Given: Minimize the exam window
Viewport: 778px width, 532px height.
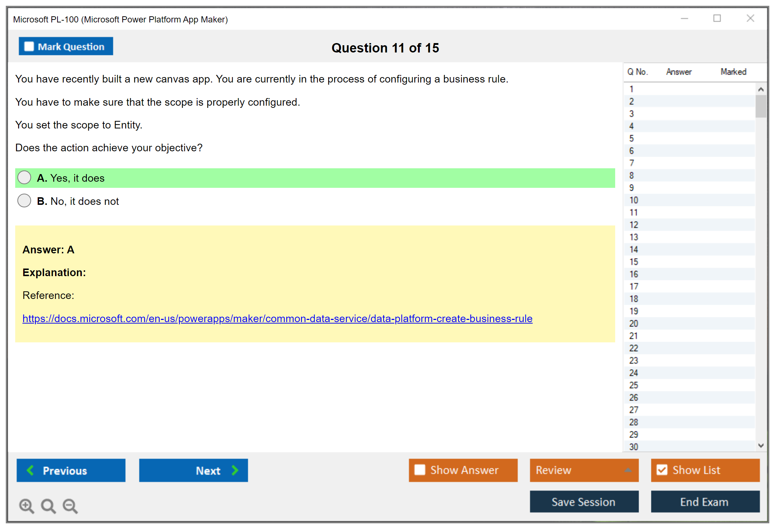Looking at the screenshot, I should coord(684,18).
